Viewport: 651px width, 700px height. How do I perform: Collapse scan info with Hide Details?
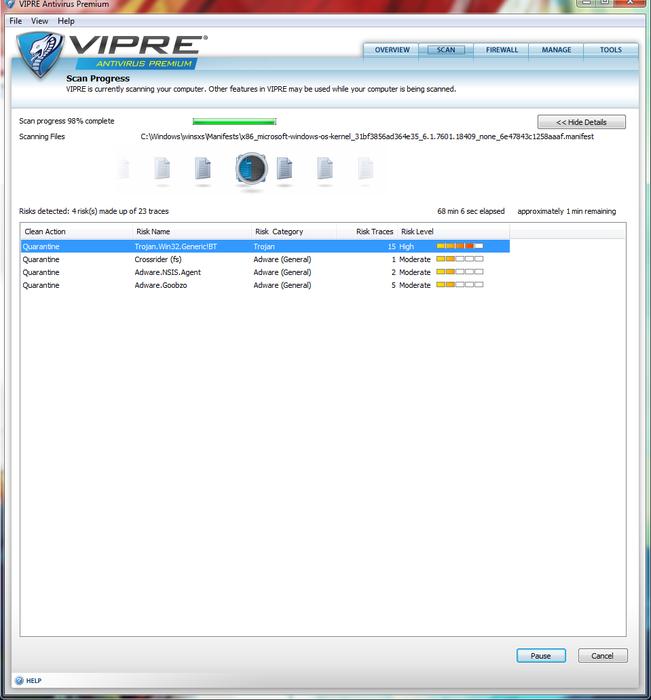(x=581, y=122)
